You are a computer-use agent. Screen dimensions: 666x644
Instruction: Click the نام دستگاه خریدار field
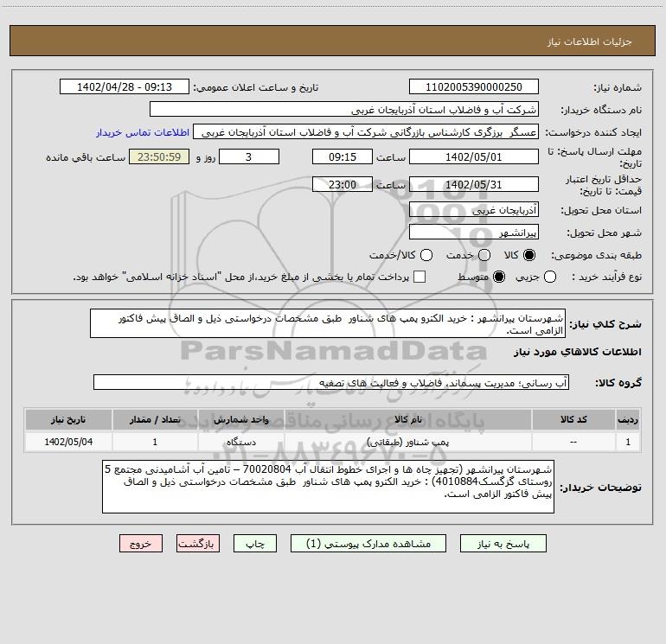[x=344, y=109]
